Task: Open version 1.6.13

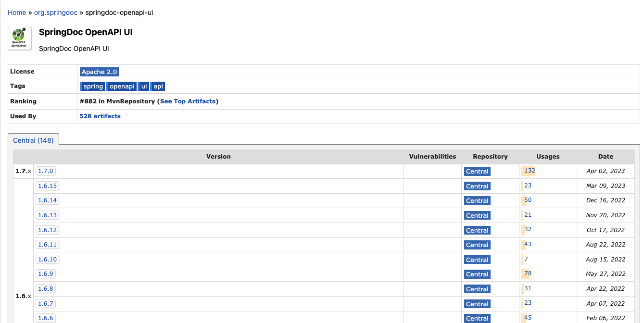Action: click(x=47, y=215)
